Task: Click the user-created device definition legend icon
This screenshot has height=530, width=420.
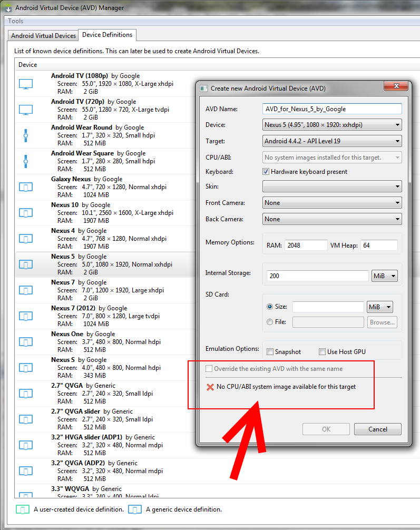Action: (23, 510)
